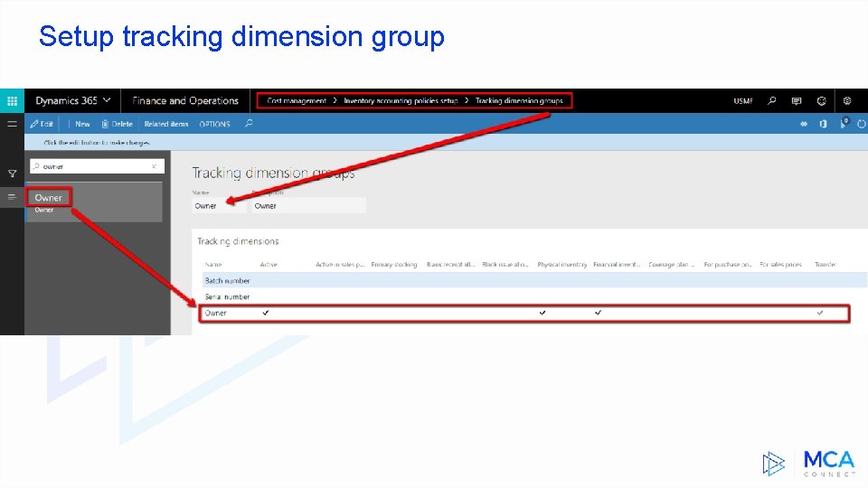The image size is (868, 488).
Task: Click the Edit button
Action: coord(42,124)
